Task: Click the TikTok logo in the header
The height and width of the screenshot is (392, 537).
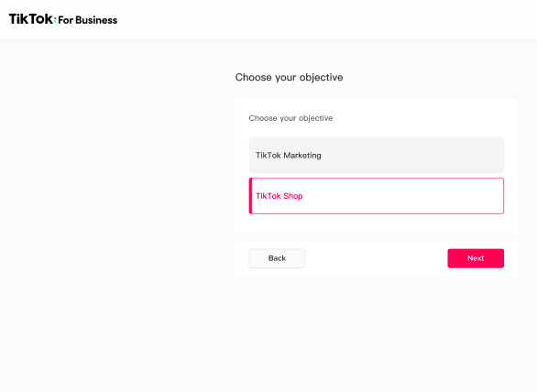Action: pos(63,19)
